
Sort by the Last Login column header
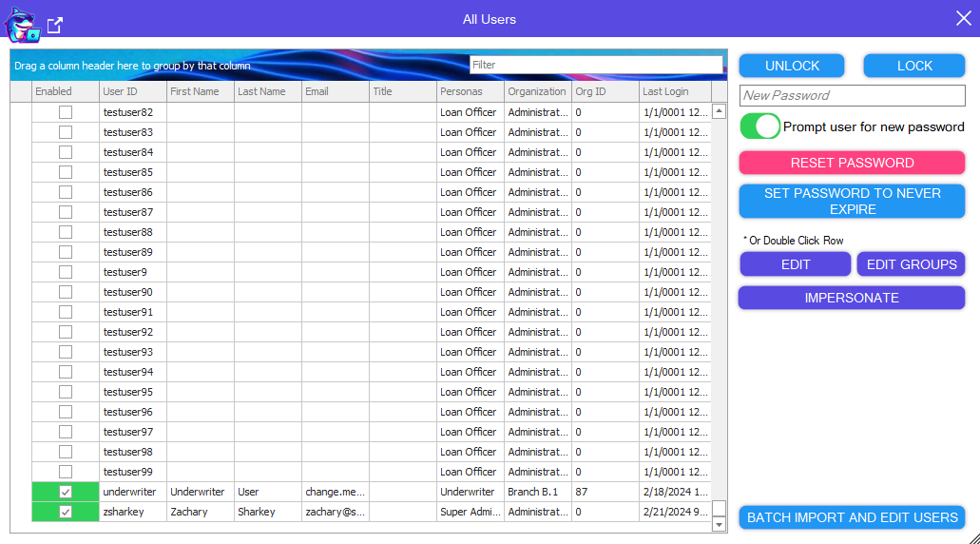click(674, 91)
